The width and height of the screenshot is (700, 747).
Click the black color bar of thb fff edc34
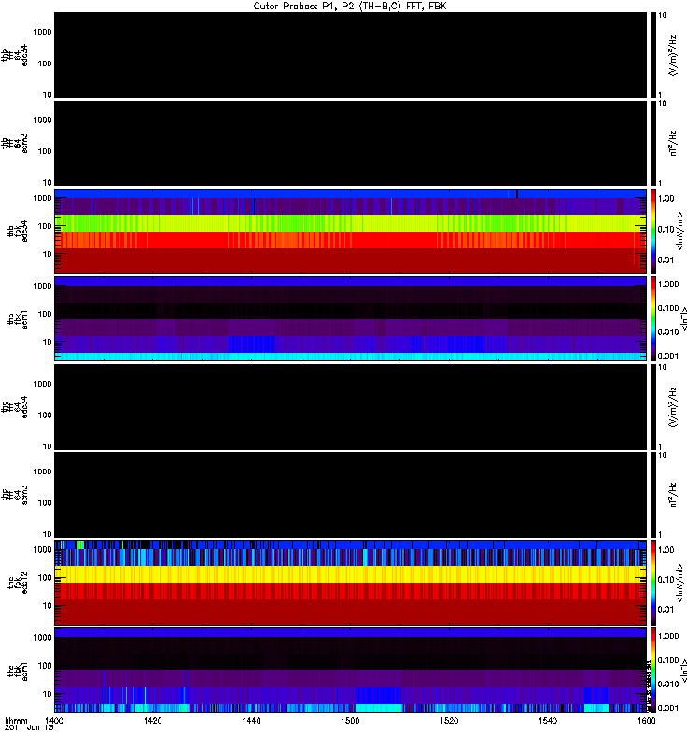point(653,55)
